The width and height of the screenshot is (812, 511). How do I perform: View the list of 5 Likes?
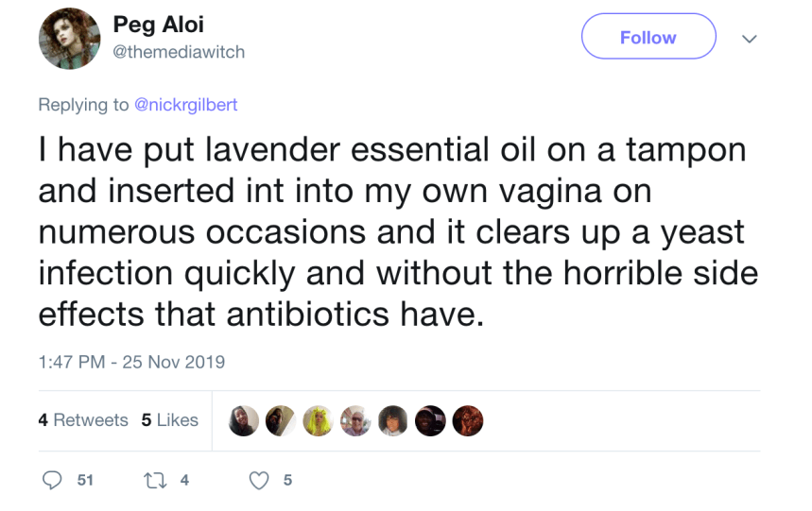(170, 420)
